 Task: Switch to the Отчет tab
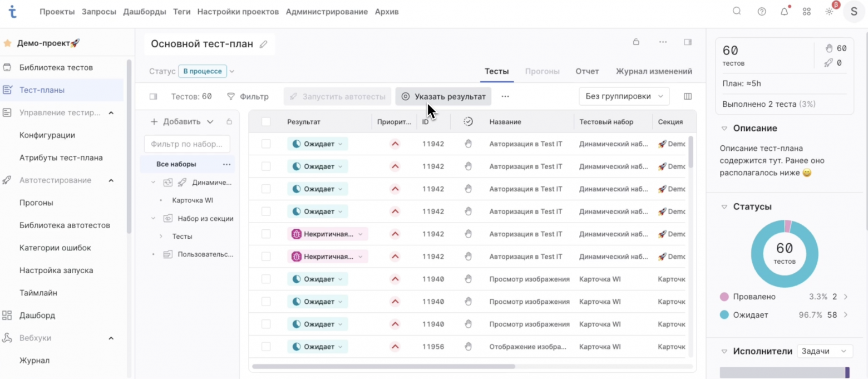[587, 71]
